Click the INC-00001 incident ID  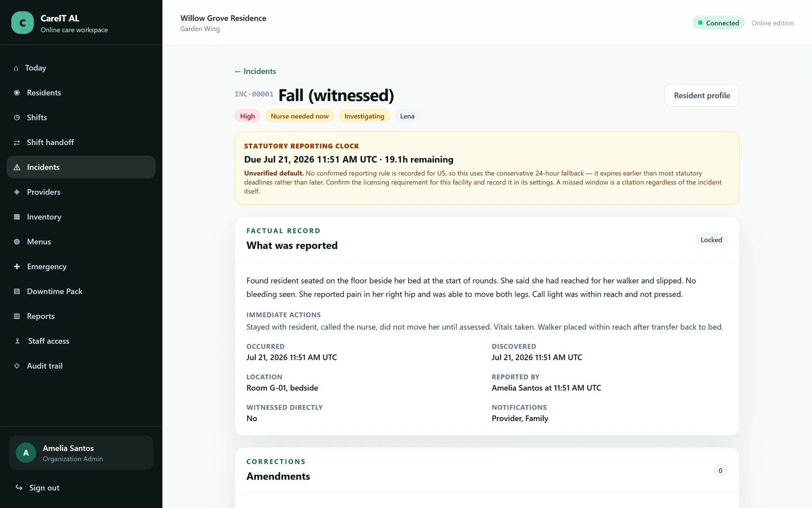254,94
